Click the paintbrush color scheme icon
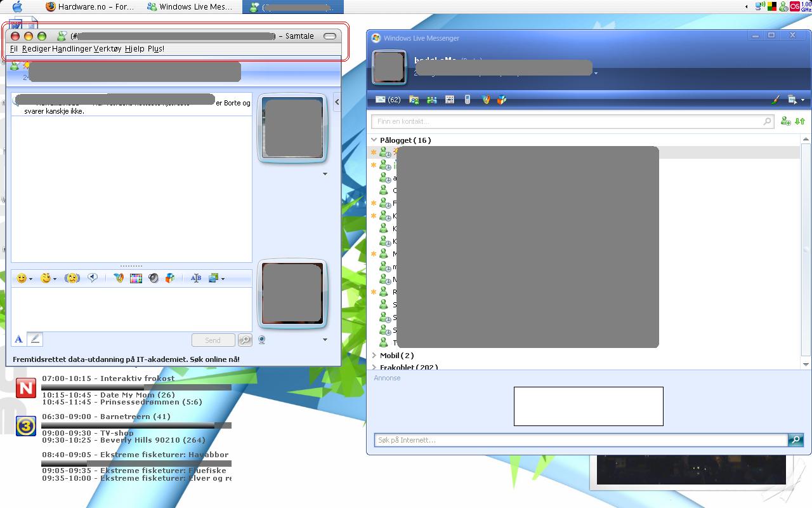Image resolution: width=812 pixels, height=508 pixels. tap(775, 100)
